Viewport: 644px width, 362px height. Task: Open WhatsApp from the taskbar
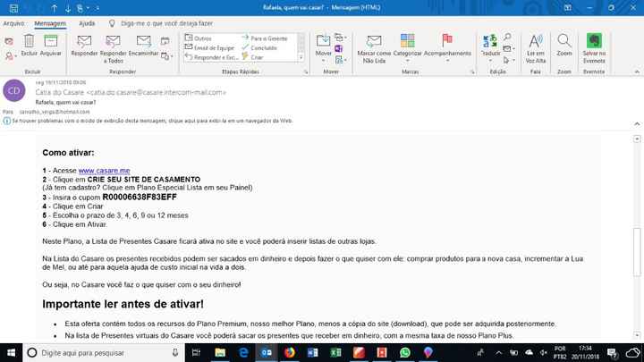(x=405, y=352)
